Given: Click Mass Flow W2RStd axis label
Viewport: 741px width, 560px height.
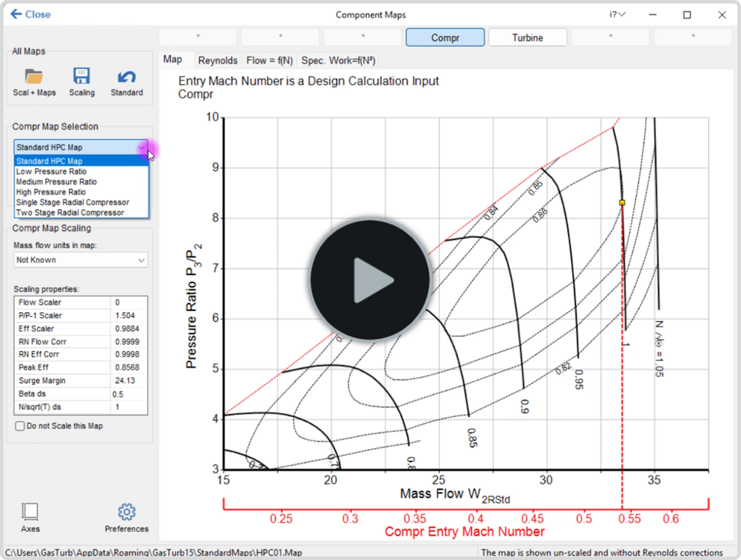Looking at the screenshot, I should pos(455,495).
